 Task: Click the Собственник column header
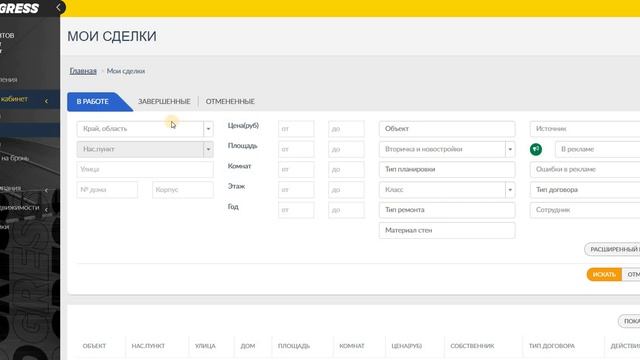472,346
